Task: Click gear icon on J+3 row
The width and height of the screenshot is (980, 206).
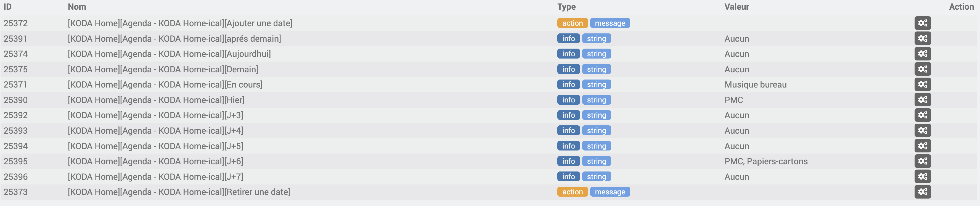Action: tap(923, 115)
